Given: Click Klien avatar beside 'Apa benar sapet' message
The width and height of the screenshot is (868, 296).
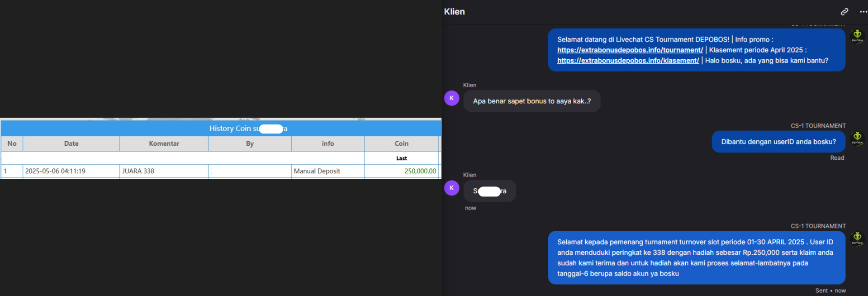Looking at the screenshot, I should [x=451, y=98].
